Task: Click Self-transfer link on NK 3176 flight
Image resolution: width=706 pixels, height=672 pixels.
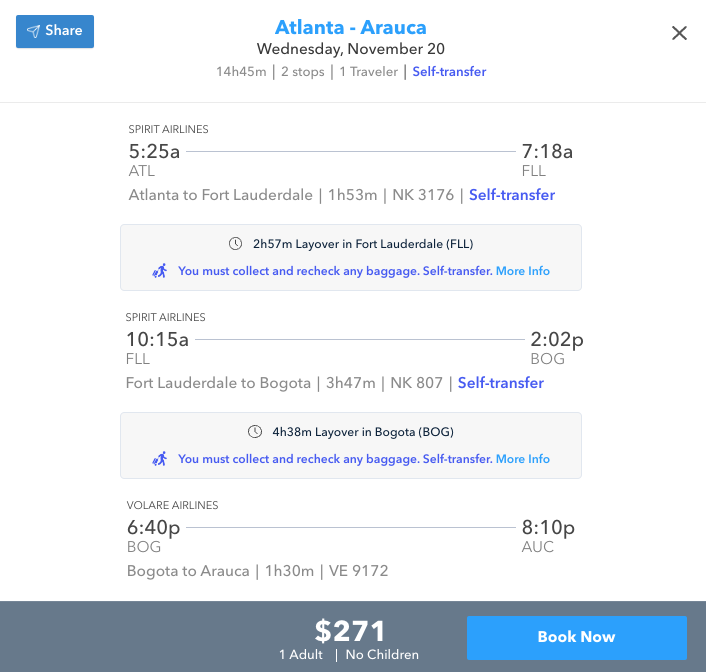Action: [512, 195]
